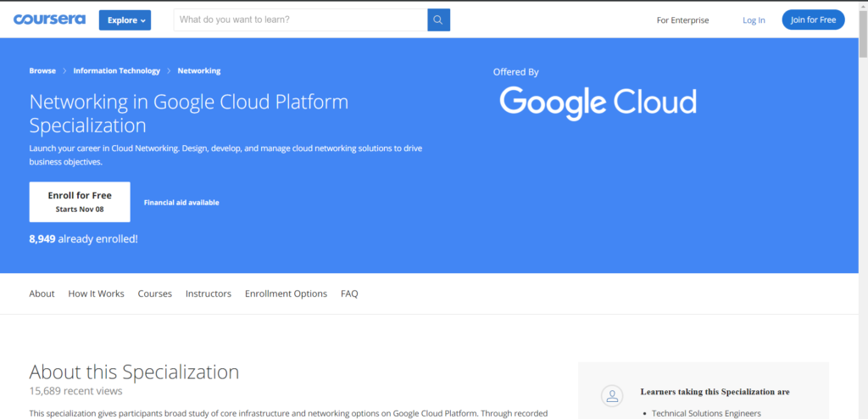Click the '8,949 already enrolled!' text
The image size is (868, 419).
(84, 239)
